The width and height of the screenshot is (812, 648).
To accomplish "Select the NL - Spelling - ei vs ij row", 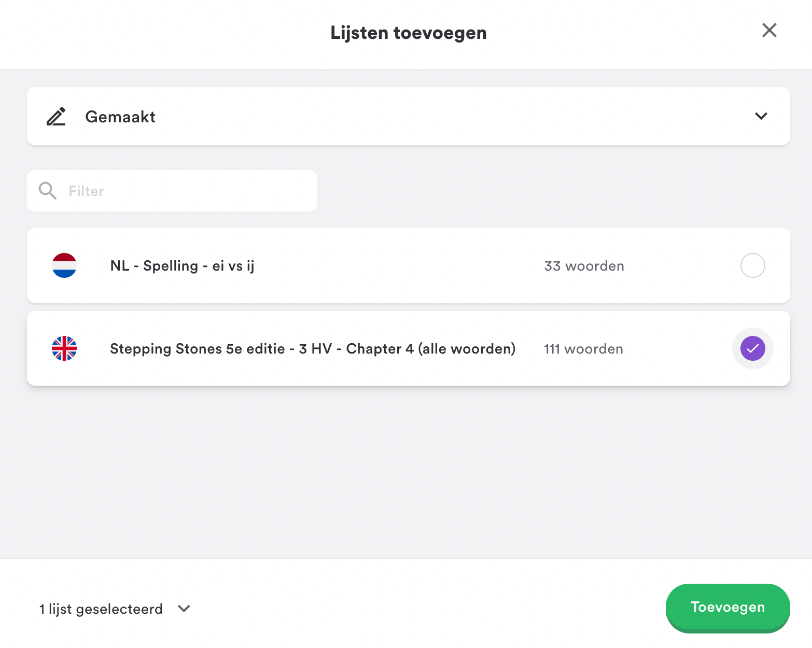I will 409,265.
